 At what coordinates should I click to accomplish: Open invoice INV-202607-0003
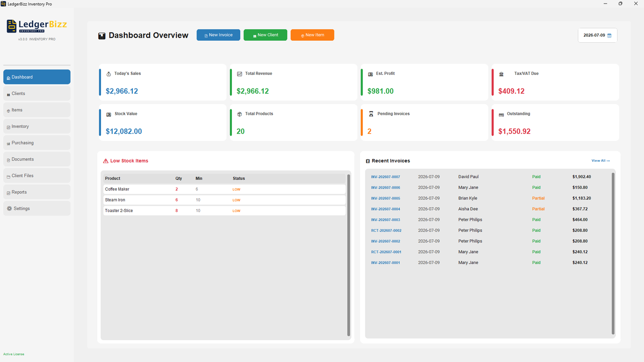[386, 220]
